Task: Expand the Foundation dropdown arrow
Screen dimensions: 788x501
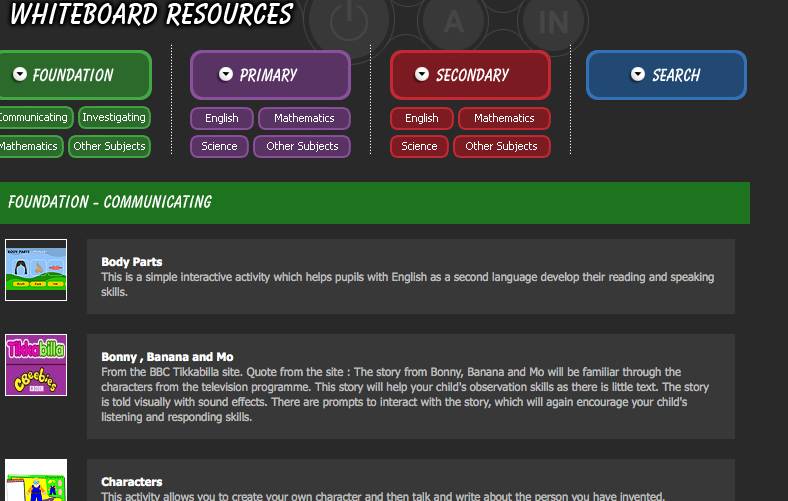Action: 20,75
